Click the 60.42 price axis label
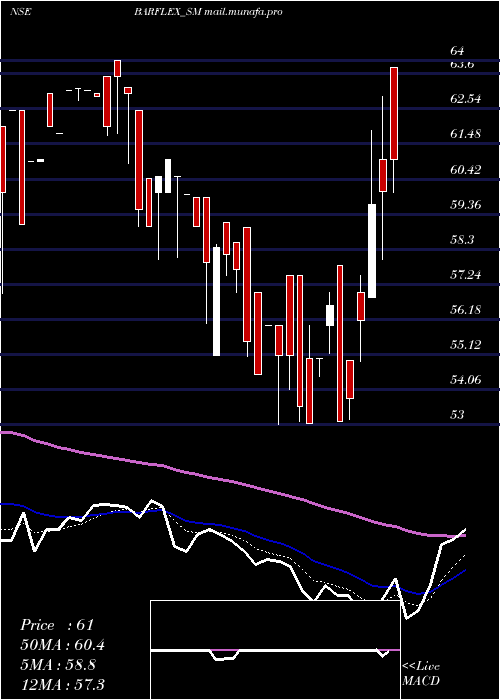The height and width of the screenshot is (700, 500). coord(466,170)
